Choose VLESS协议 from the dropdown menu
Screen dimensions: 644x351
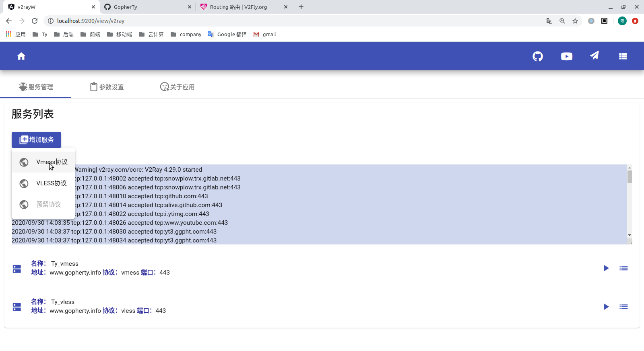[43, 183]
